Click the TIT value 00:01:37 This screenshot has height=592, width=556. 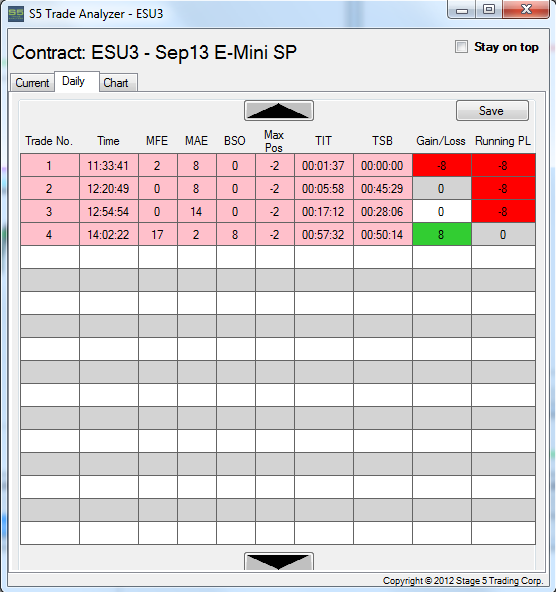point(323,165)
